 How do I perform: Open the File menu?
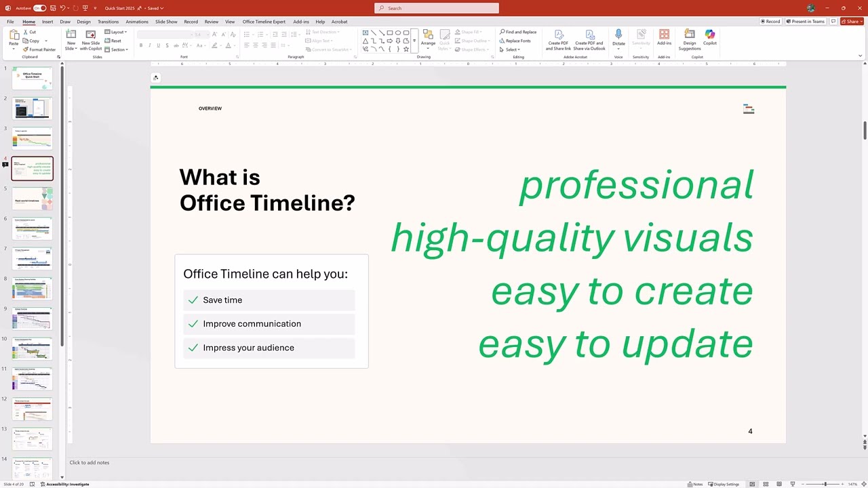pyautogui.click(x=10, y=22)
